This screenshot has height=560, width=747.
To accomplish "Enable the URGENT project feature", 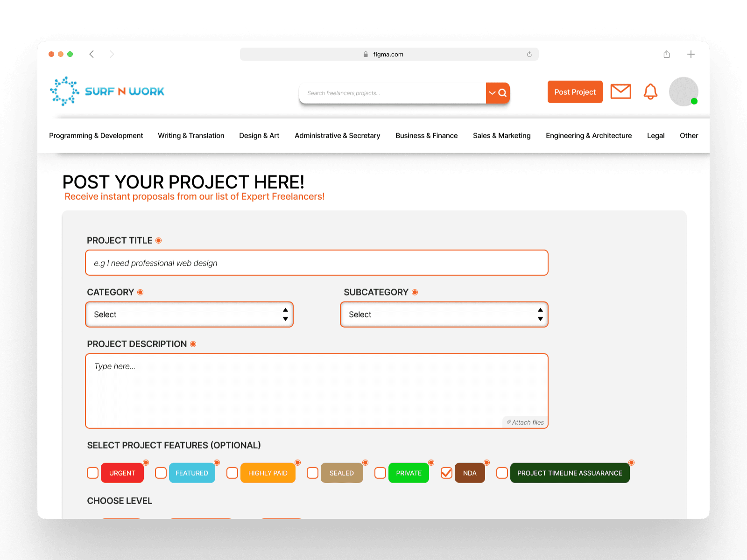I will point(92,473).
